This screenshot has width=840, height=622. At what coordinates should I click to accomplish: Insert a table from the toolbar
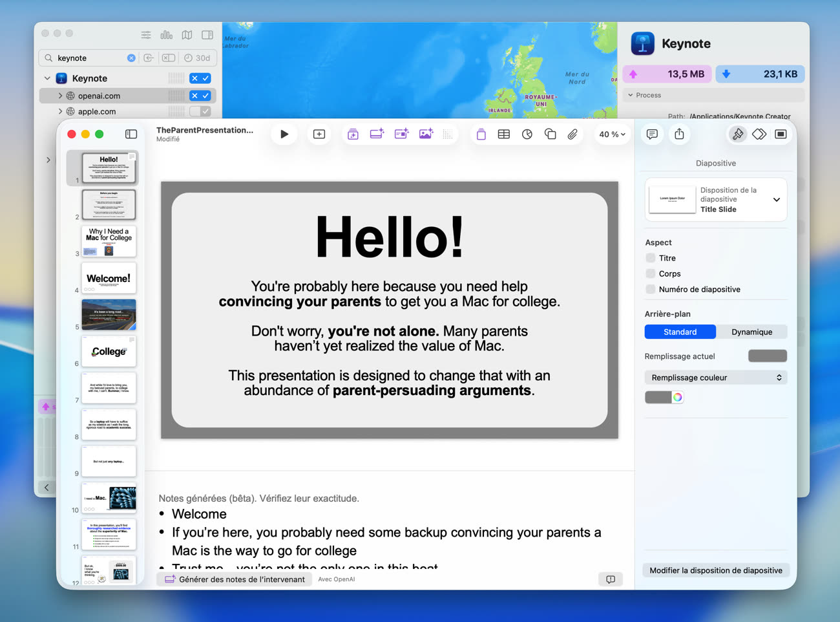pos(504,134)
